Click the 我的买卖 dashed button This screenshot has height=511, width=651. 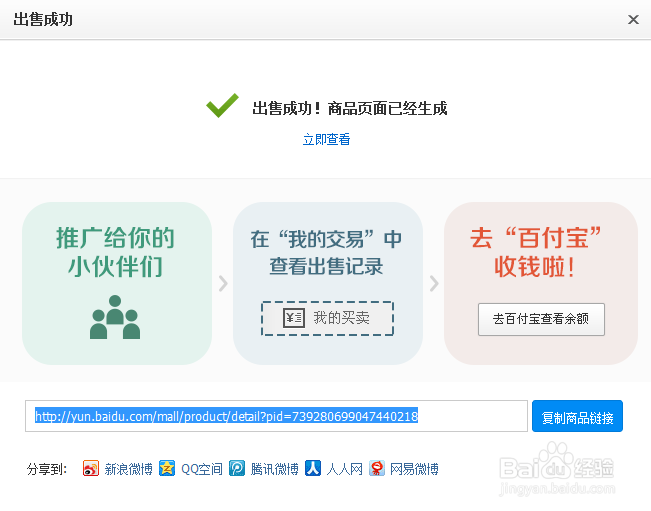tap(327, 318)
